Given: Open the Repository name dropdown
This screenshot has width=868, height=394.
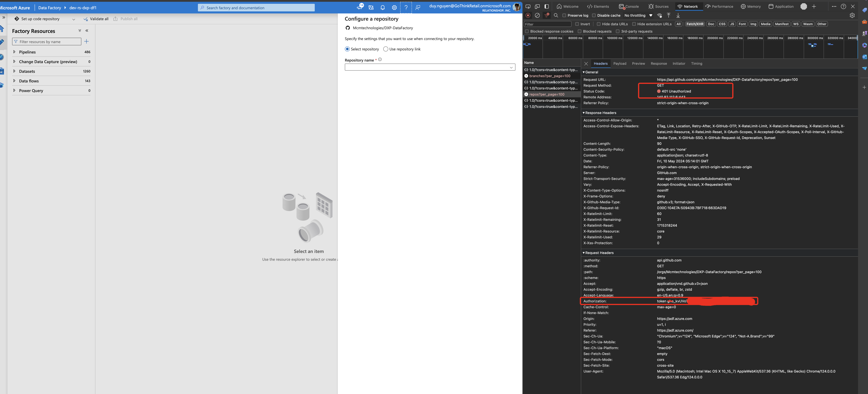Looking at the screenshot, I should 430,67.
